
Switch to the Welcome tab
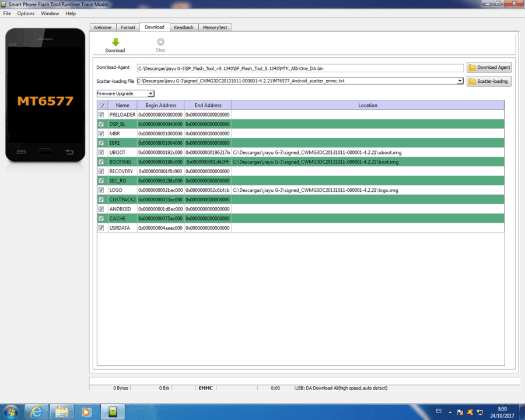[x=103, y=27]
